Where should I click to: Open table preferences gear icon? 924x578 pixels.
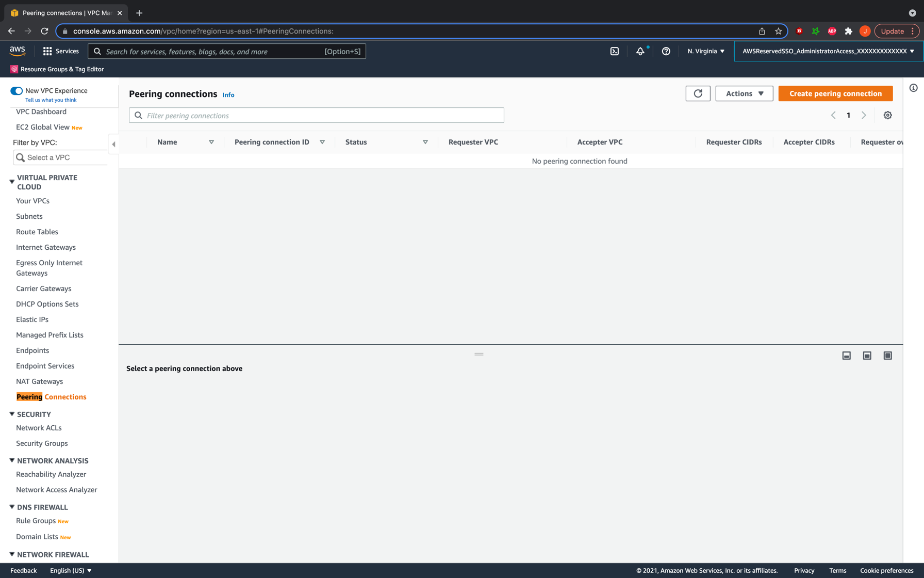tap(887, 115)
